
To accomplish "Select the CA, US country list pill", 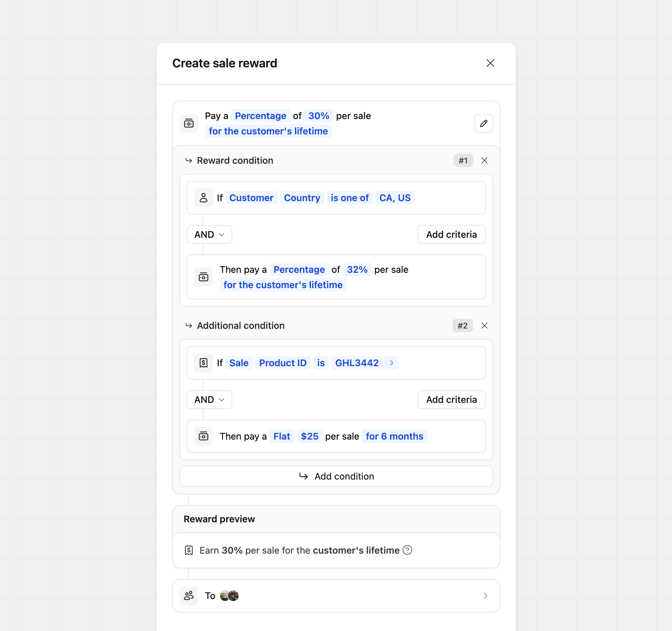I will (395, 198).
